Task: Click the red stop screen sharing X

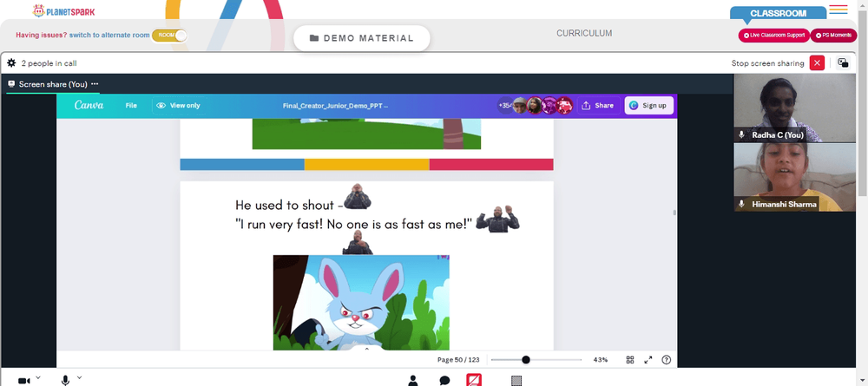Action: pos(817,63)
